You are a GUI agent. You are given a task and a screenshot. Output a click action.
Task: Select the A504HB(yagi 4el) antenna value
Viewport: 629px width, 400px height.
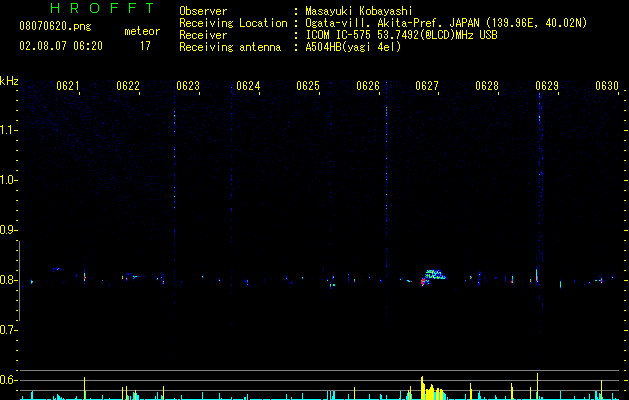pos(353,47)
